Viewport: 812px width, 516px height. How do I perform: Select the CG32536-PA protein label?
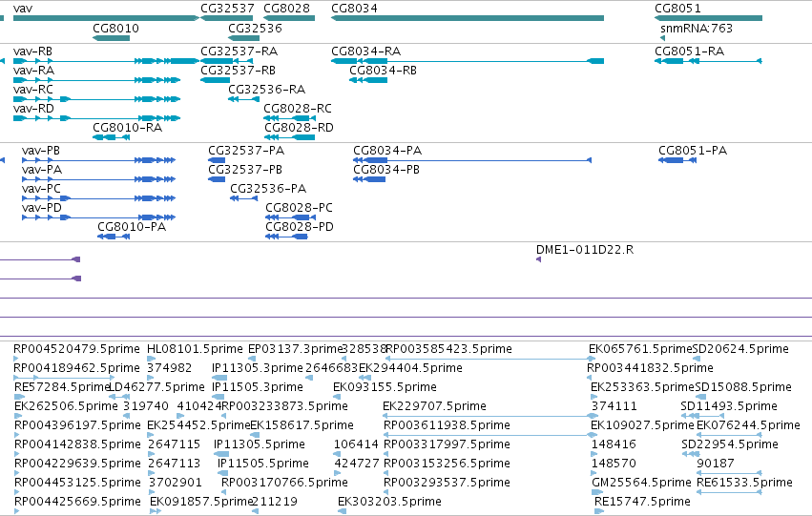coord(268,189)
